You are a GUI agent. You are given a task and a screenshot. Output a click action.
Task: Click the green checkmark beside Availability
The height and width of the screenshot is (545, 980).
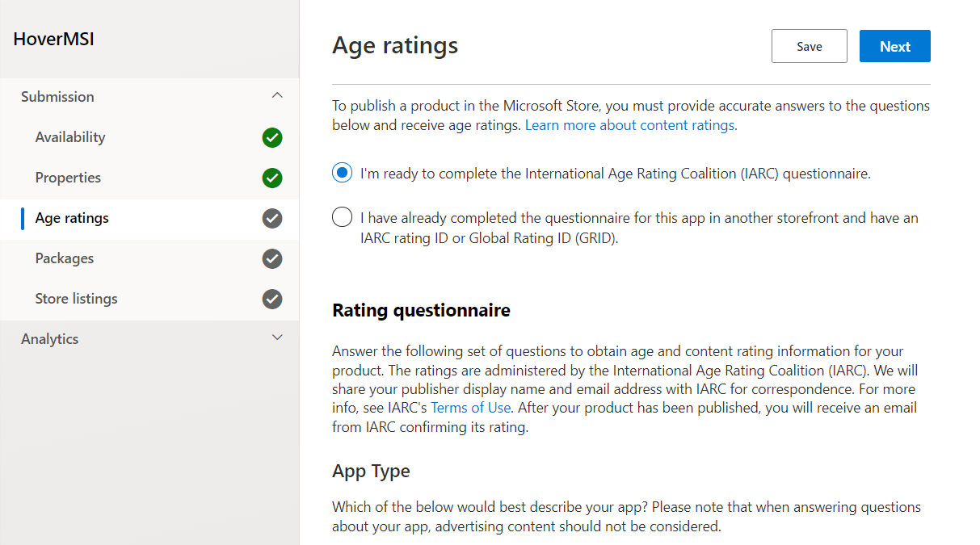[x=272, y=137]
